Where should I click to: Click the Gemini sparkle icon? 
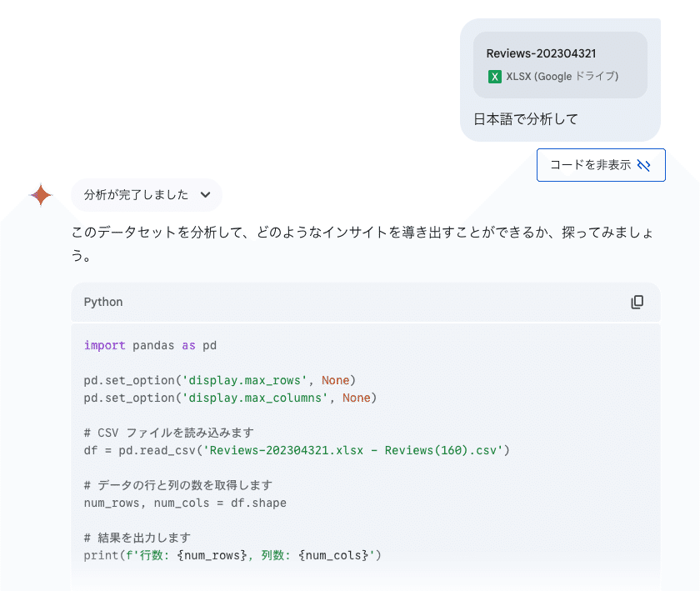point(41,195)
